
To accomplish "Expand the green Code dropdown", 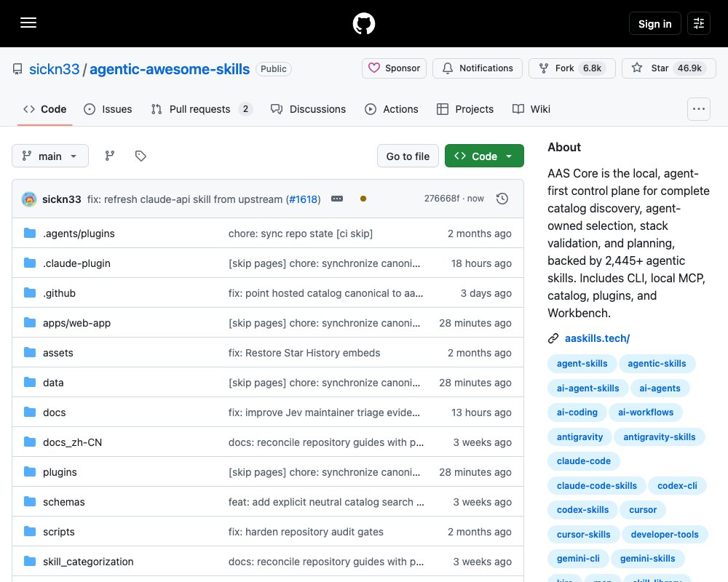I will (x=484, y=156).
